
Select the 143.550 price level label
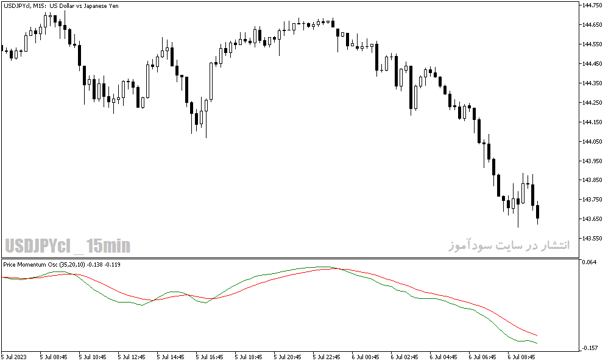pos(592,238)
